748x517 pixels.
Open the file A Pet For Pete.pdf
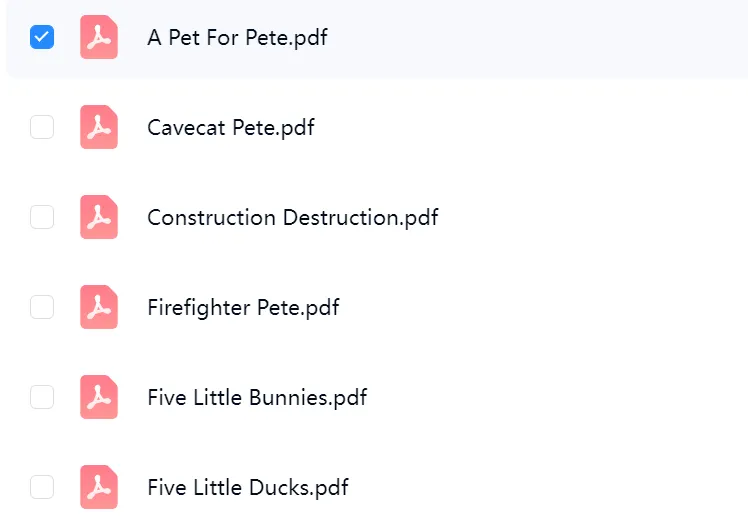pos(237,38)
